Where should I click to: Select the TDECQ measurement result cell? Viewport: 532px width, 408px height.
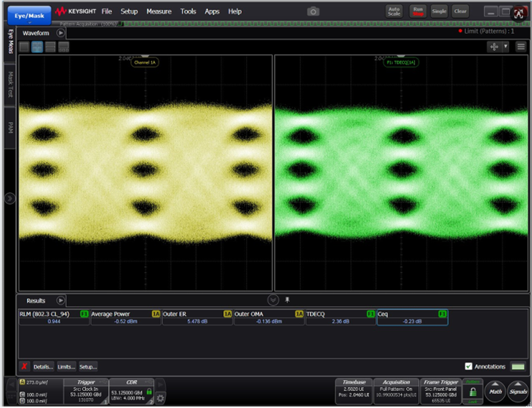pos(340,318)
